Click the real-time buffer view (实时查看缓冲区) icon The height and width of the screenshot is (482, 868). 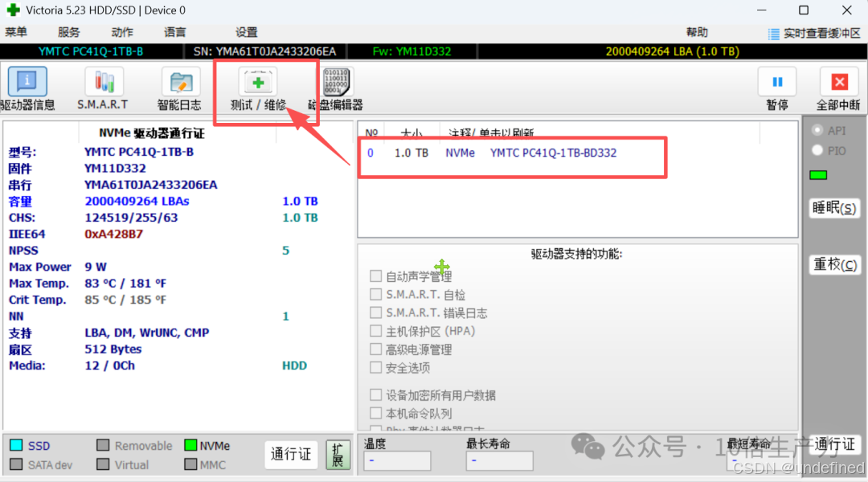coord(773,34)
